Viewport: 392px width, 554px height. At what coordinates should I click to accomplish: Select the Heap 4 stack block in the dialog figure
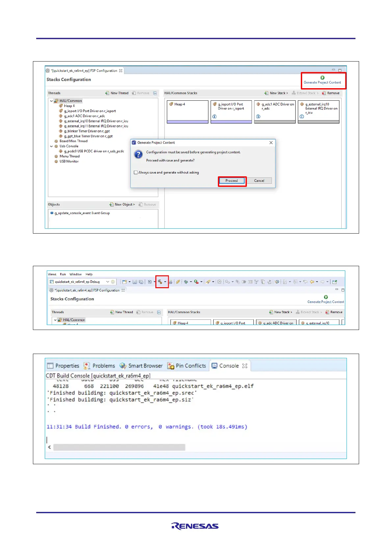188,112
